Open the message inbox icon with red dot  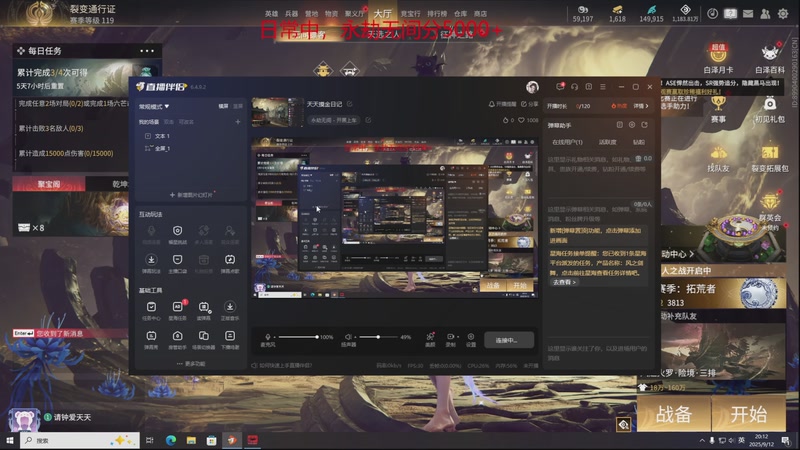click(560, 87)
